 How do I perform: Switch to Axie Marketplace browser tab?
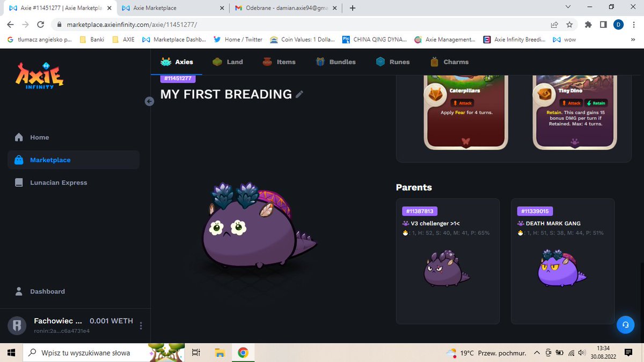(x=172, y=8)
